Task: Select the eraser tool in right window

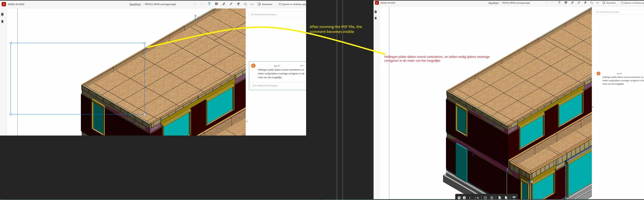Action: coord(585,3)
